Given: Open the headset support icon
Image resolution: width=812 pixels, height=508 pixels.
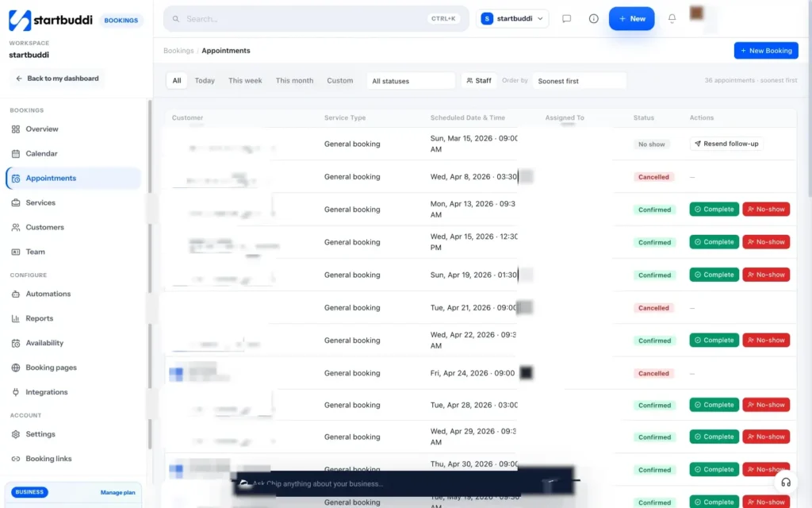Looking at the screenshot, I should click(x=786, y=483).
